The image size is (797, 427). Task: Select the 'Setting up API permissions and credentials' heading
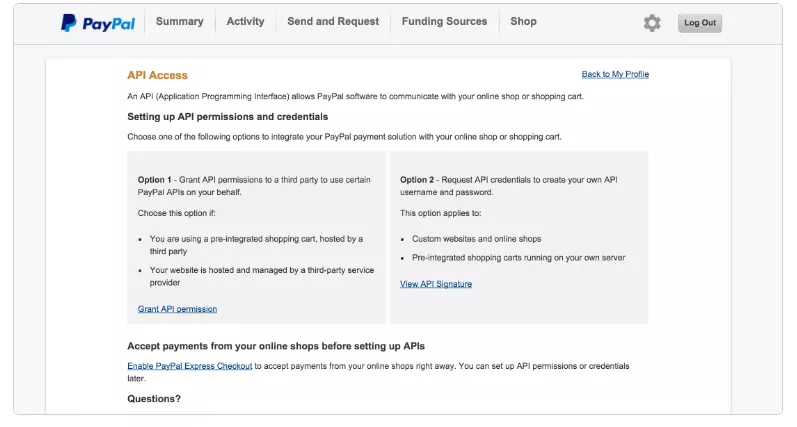[228, 117]
